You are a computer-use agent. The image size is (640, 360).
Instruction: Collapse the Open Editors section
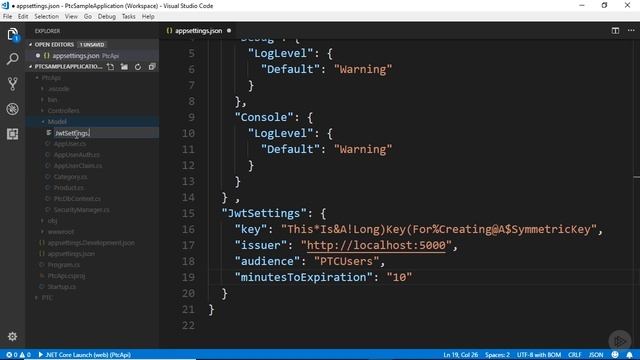tap(30, 44)
